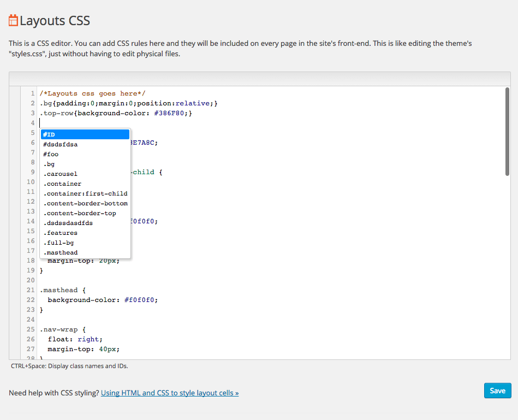The width and height of the screenshot is (518, 420).
Task: Click the Layouts CSS heading
Action: (55, 21)
